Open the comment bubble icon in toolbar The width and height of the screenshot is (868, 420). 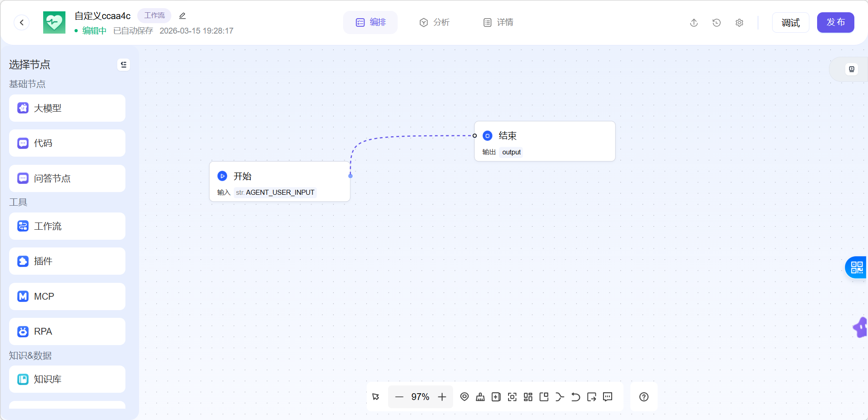(608, 397)
